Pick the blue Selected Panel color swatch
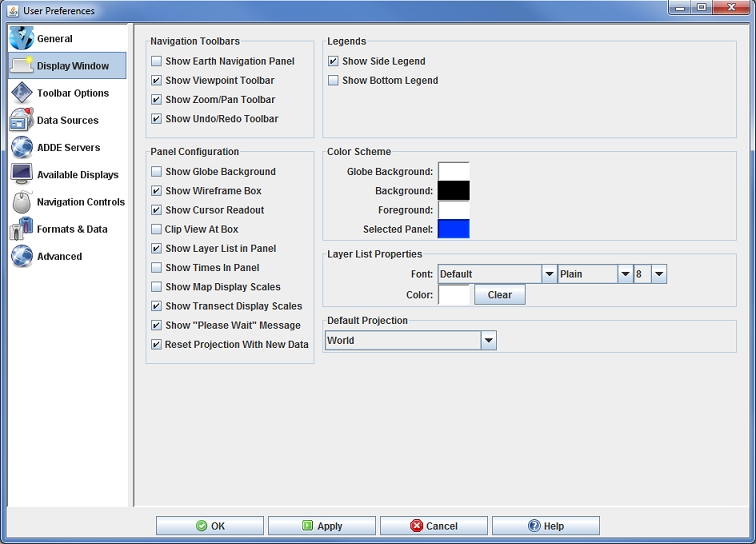This screenshot has width=756, height=544. [x=453, y=229]
